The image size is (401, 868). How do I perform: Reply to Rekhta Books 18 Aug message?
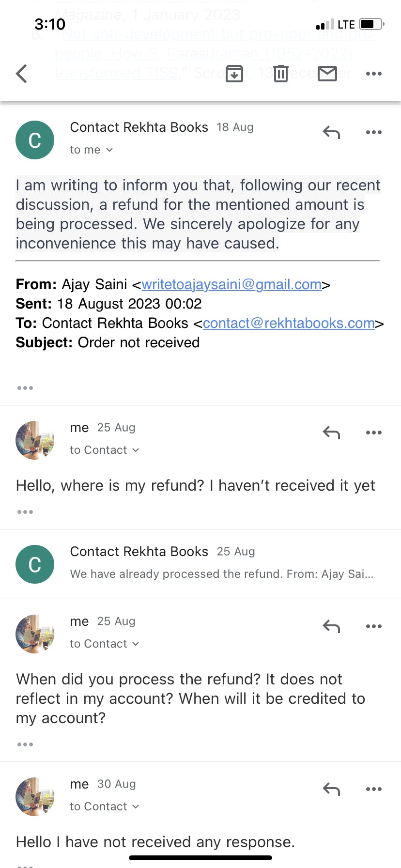(331, 132)
